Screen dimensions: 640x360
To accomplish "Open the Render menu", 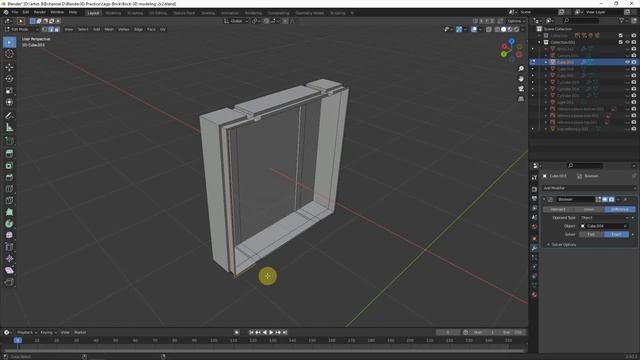I will [40, 12].
